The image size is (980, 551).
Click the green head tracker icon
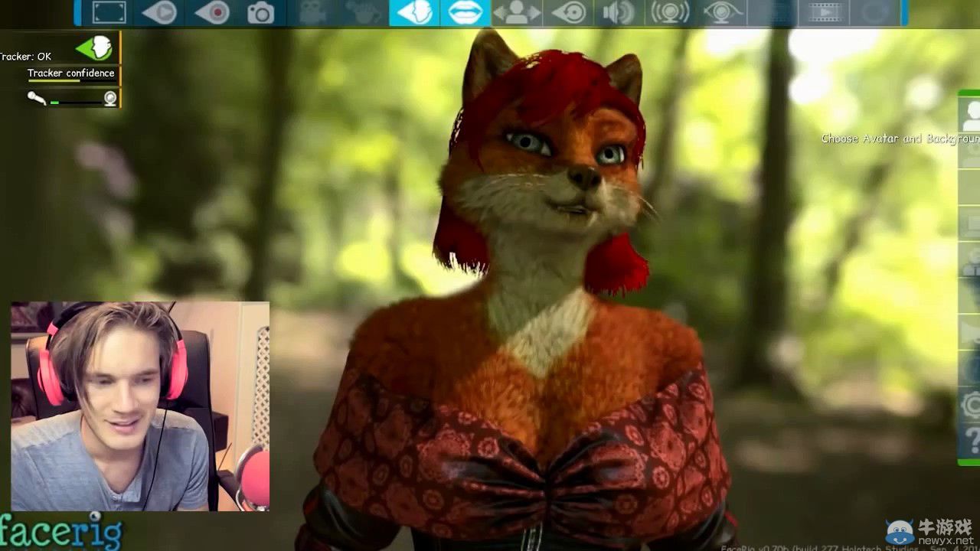click(95, 48)
